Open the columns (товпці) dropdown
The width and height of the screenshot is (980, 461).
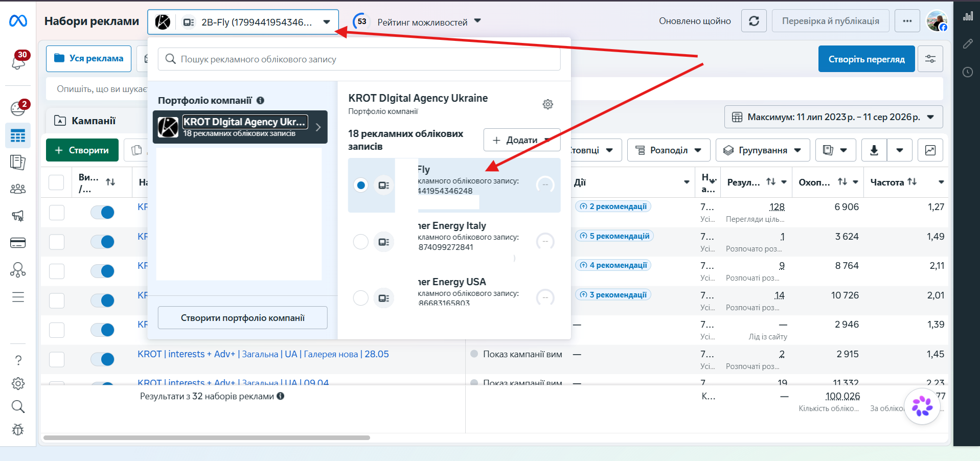coord(596,150)
